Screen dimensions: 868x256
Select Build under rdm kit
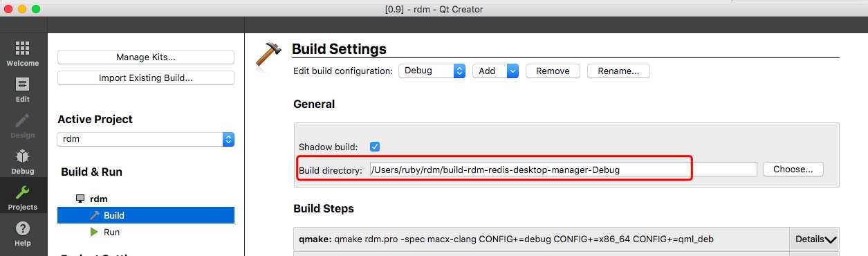point(146,215)
